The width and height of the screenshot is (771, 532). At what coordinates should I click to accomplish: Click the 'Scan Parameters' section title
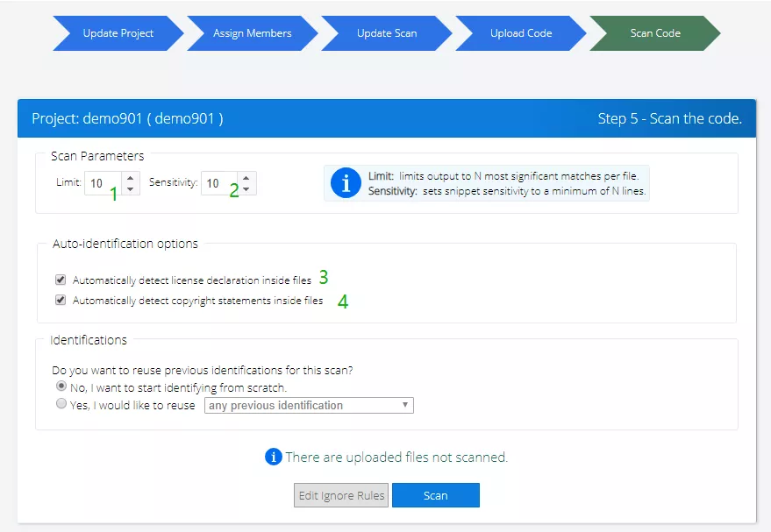coord(97,156)
